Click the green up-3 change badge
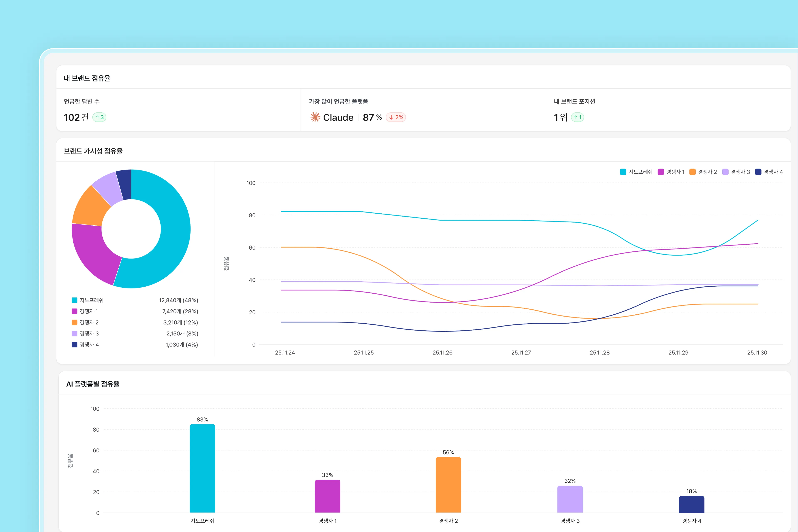The image size is (798, 532). 99,117
